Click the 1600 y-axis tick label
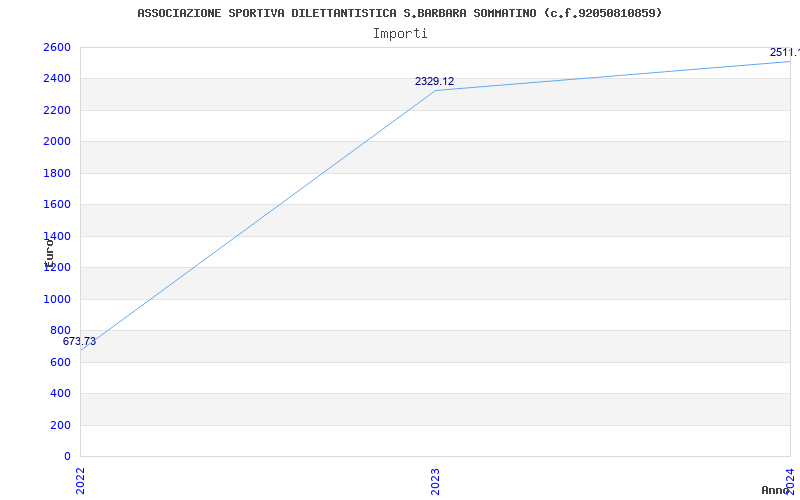Viewport: 800px width, 500px height. pyautogui.click(x=57, y=205)
